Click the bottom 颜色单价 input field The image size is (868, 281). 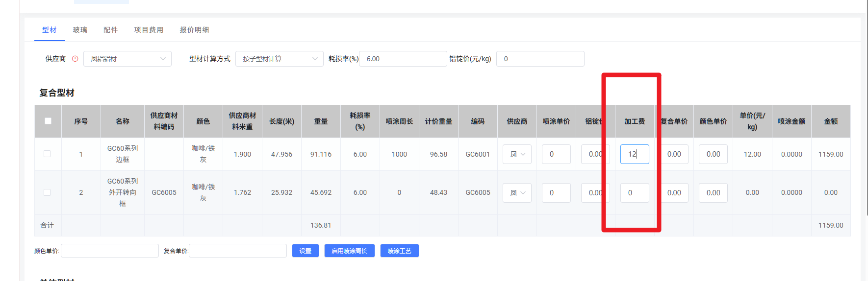coord(109,251)
